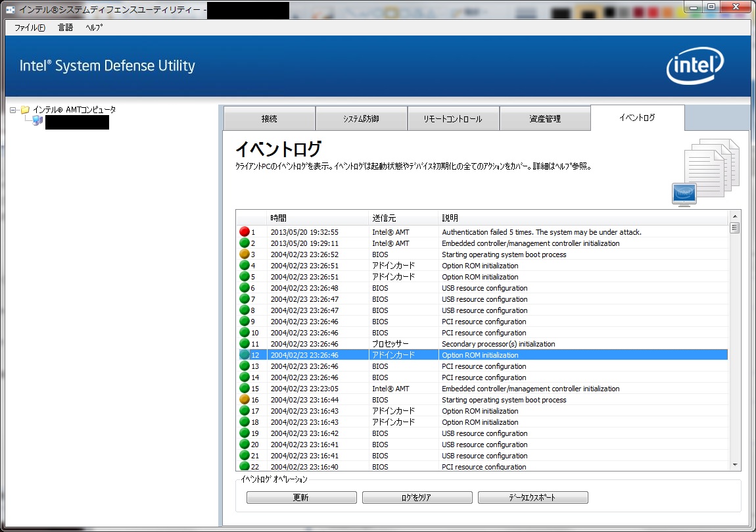756x532 pixels.
Task: Select the Intel® AMT source cell in row 1
Action: (x=390, y=232)
